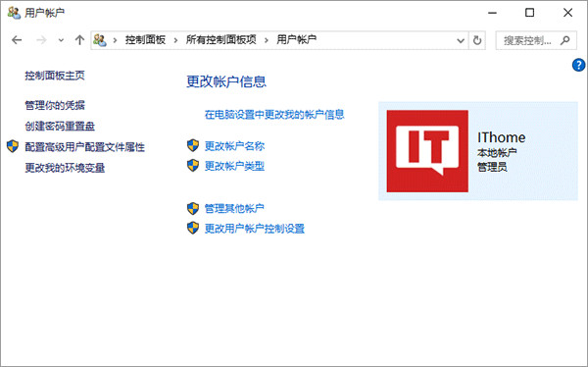Click the 更改帐户信息 heading

point(226,81)
